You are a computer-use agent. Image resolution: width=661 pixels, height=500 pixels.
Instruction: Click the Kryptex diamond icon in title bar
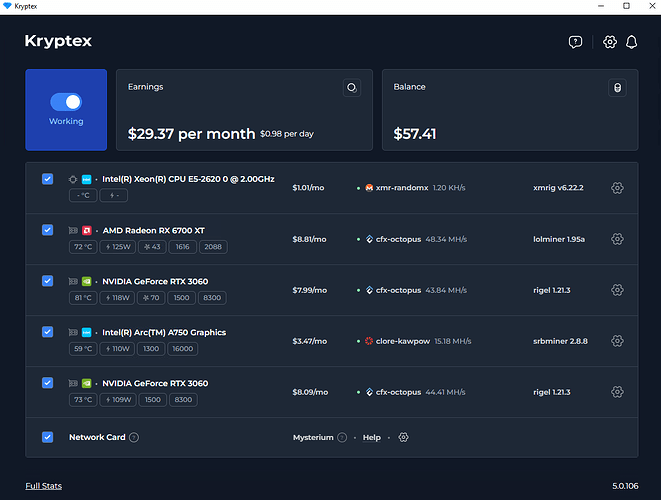click(x=7, y=6)
